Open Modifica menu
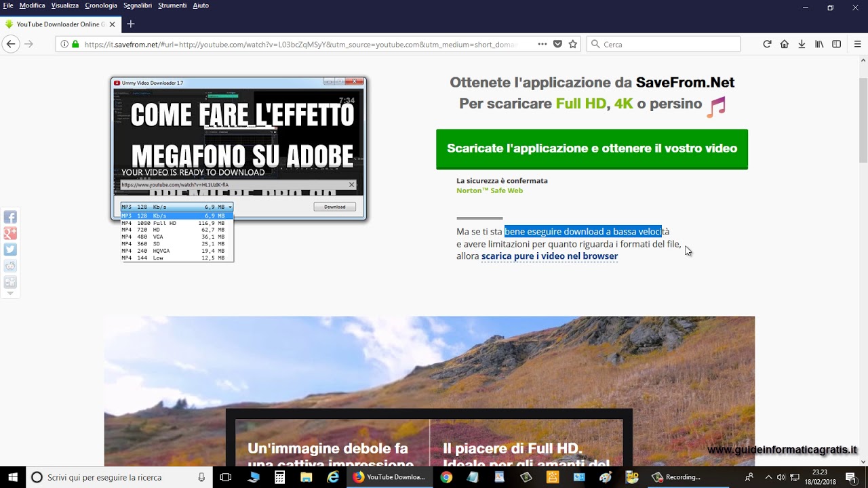The width and height of the screenshot is (868, 488). pos(33,5)
